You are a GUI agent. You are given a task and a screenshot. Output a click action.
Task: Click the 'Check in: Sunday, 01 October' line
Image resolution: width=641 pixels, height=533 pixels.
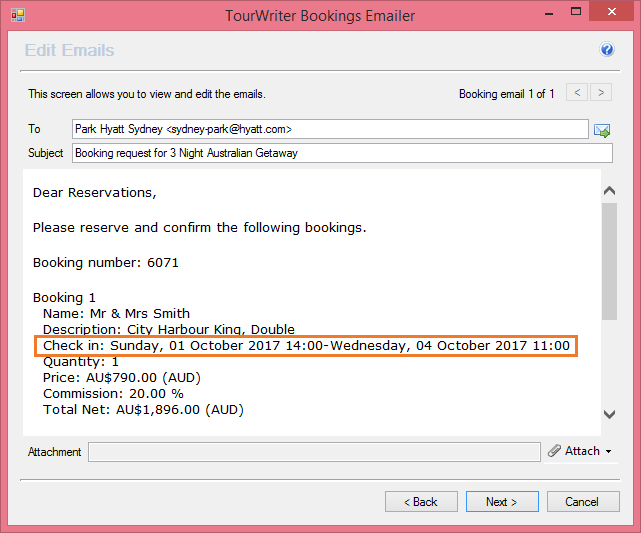pyautogui.click(x=306, y=346)
